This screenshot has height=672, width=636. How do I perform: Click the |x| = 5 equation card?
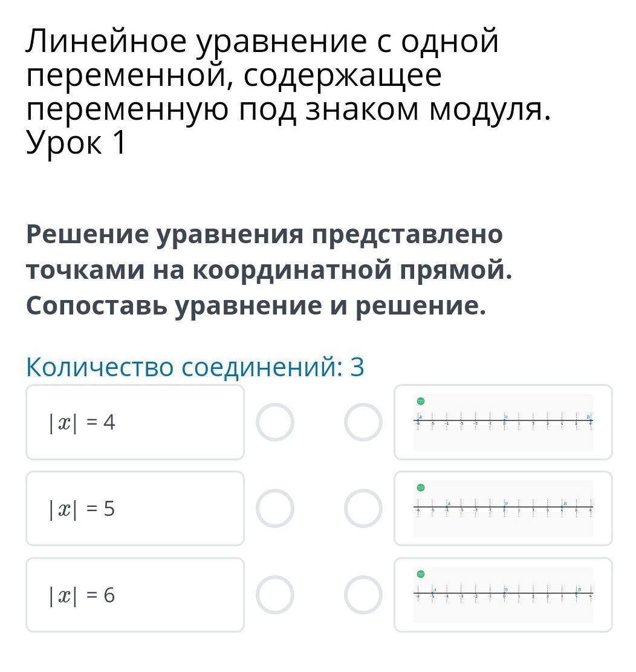[x=135, y=509]
